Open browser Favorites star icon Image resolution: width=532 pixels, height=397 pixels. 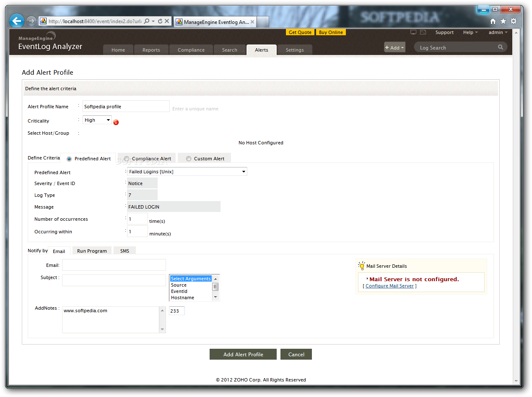coord(503,21)
